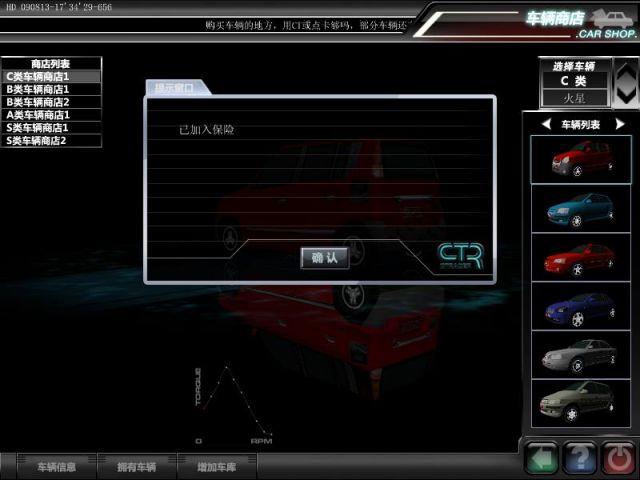This screenshot has width=640, height=480.
Task: Cycle vehicle class with the up/down chevrons
Action: click(626, 82)
